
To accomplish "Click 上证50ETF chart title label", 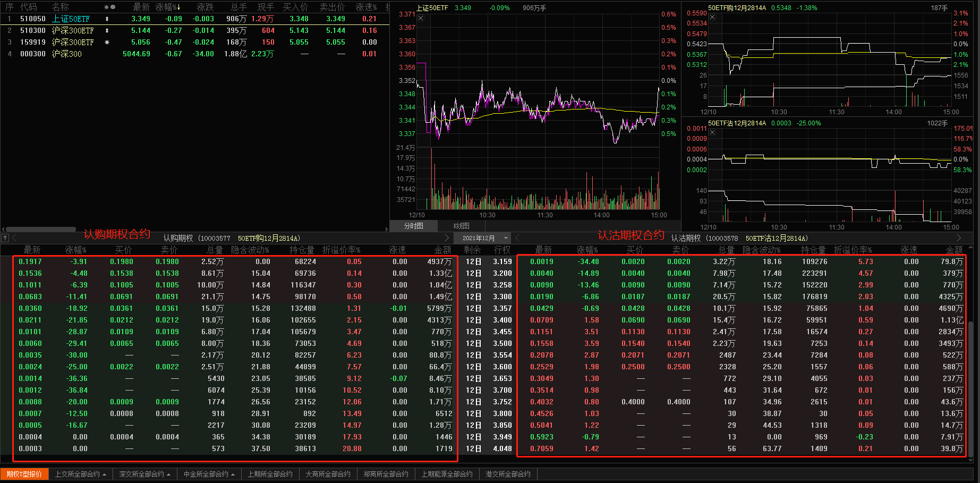I will (432, 8).
